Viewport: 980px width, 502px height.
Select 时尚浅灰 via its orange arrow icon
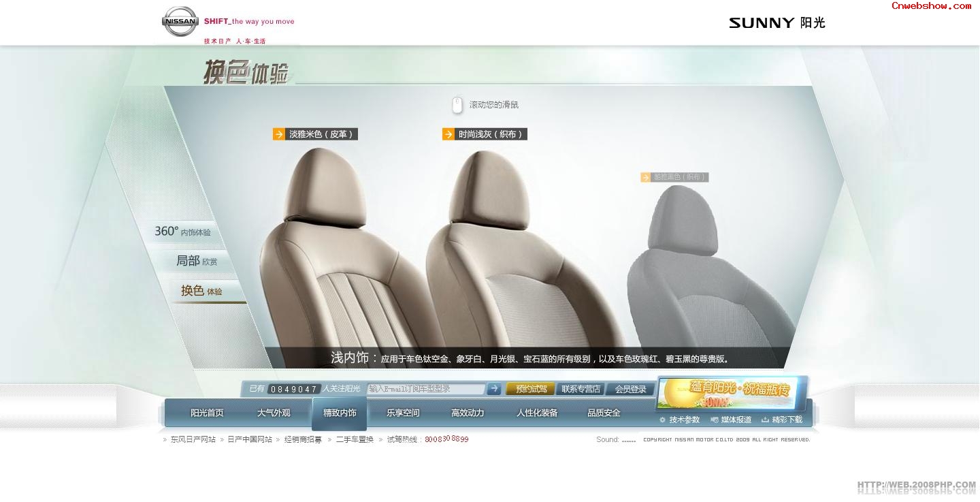(448, 134)
